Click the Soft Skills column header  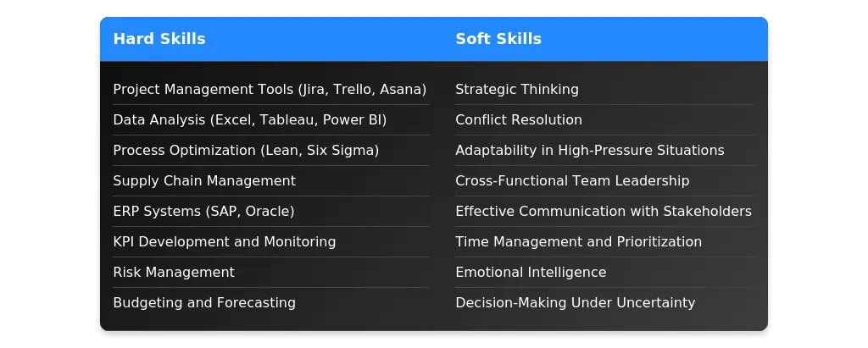[x=498, y=39]
